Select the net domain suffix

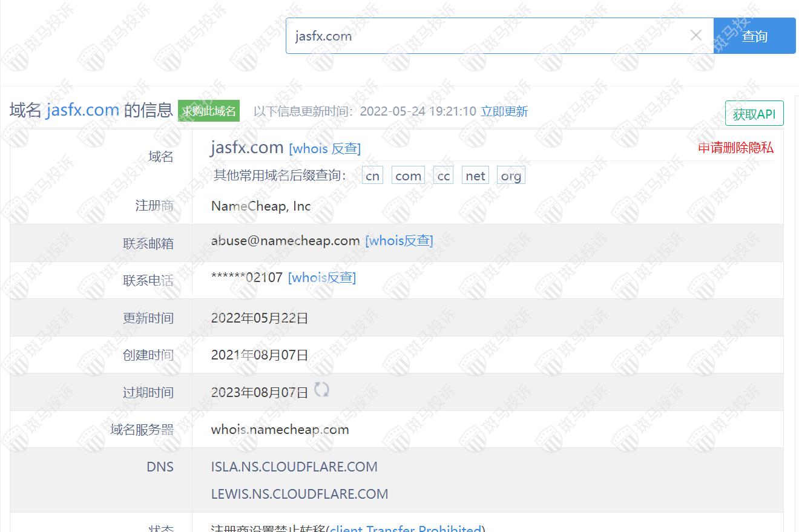475,176
